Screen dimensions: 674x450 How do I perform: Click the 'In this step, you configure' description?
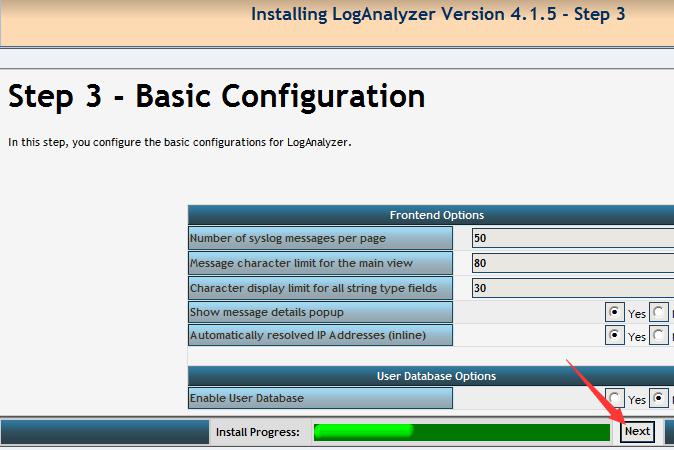point(180,142)
